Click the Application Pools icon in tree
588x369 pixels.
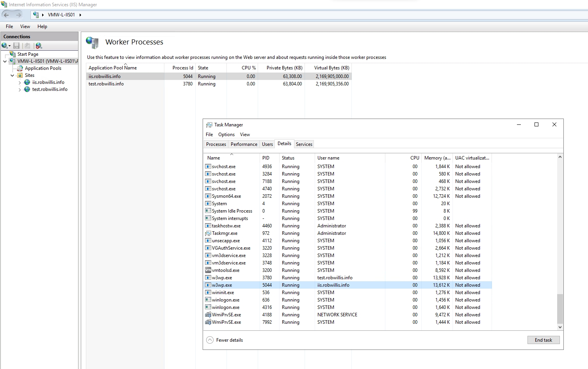[20, 68]
